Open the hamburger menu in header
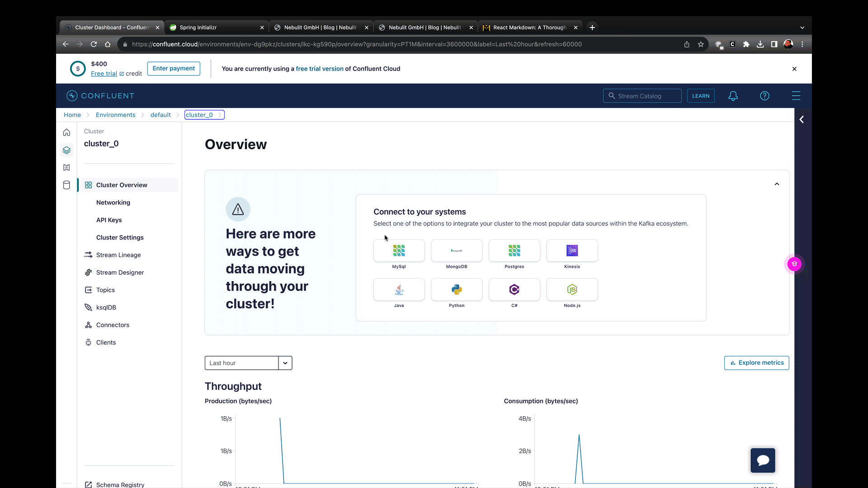This screenshot has height=488, width=868. [796, 96]
